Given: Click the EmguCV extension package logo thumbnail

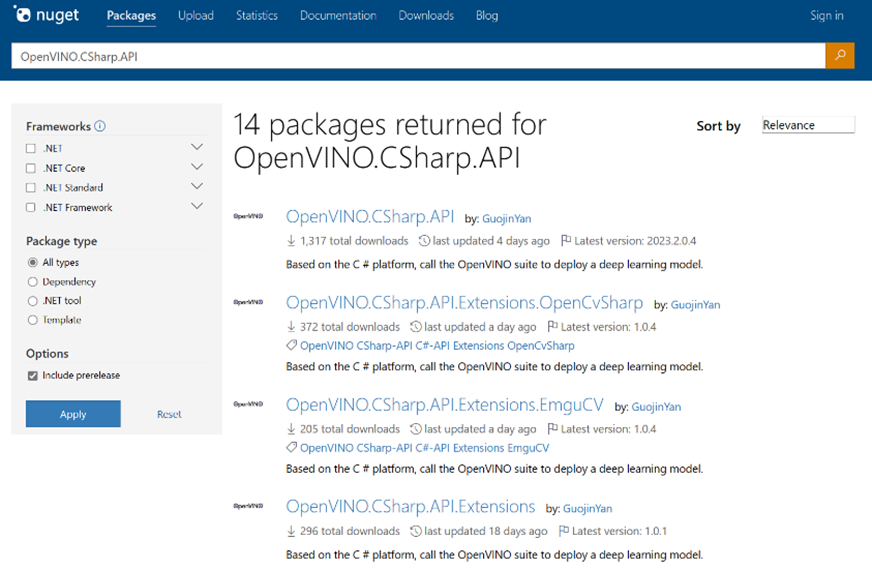Looking at the screenshot, I should point(248,404).
